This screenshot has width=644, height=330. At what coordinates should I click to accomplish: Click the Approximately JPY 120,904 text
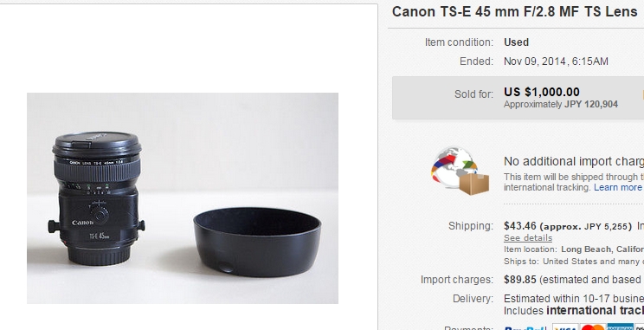(561, 105)
